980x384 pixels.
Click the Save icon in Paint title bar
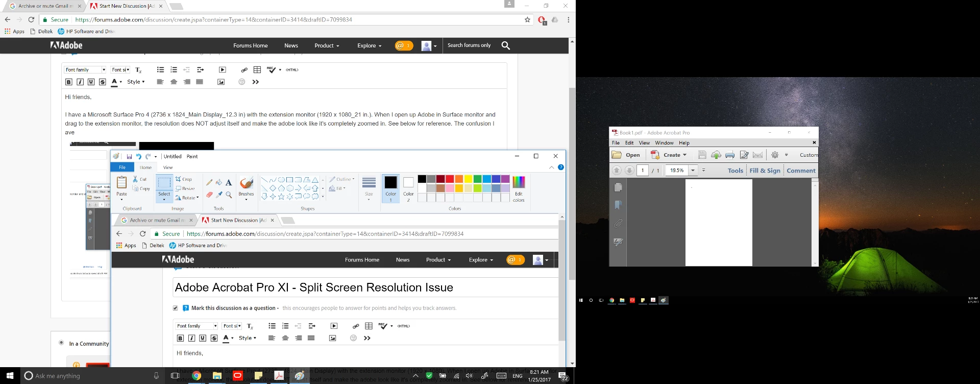click(x=129, y=156)
